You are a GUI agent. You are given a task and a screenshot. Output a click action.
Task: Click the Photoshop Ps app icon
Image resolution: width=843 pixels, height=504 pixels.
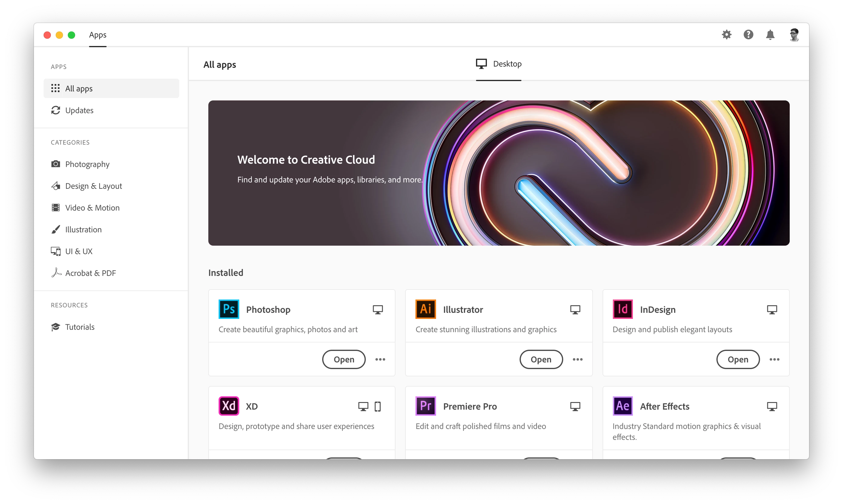tap(229, 309)
